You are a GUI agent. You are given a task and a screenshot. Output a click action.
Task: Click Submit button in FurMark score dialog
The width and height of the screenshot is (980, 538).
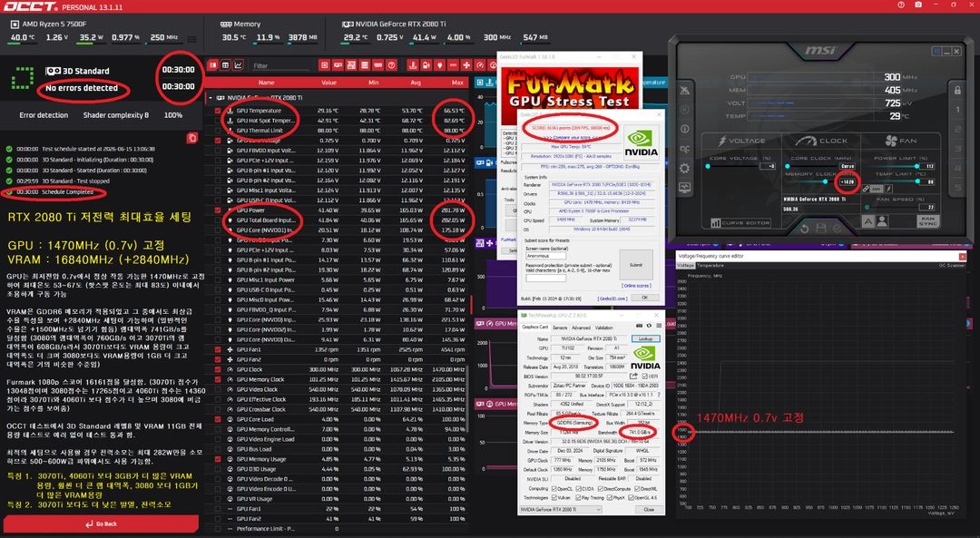pos(635,265)
